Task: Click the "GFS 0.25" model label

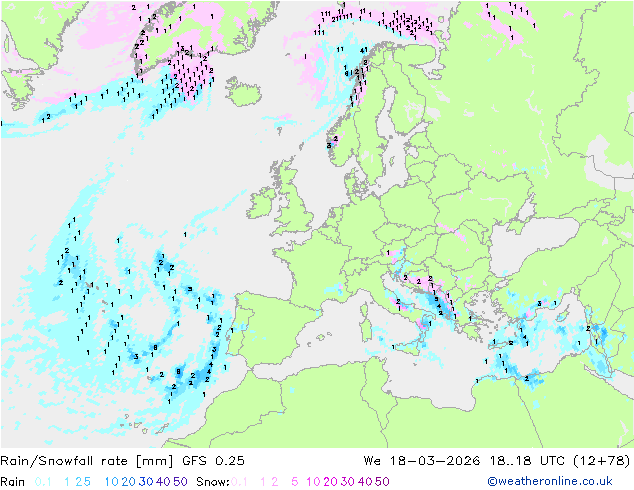Action: click(213, 461)
